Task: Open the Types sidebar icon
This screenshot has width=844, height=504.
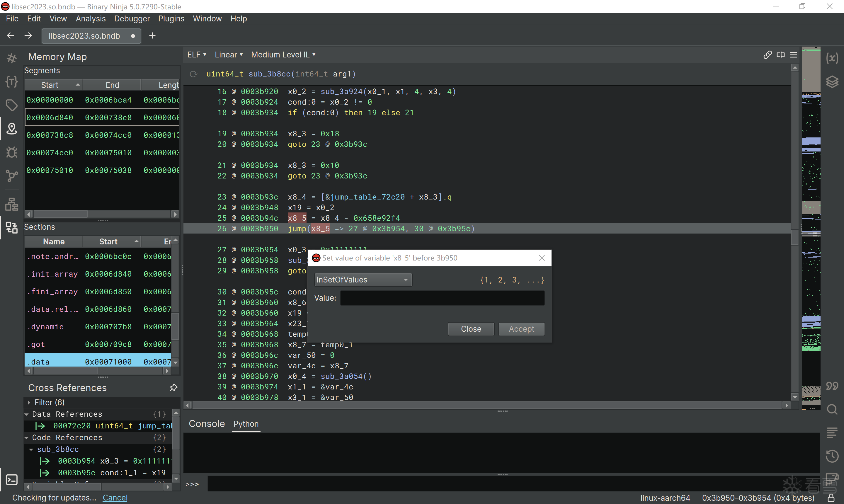Action: [11, 81]
